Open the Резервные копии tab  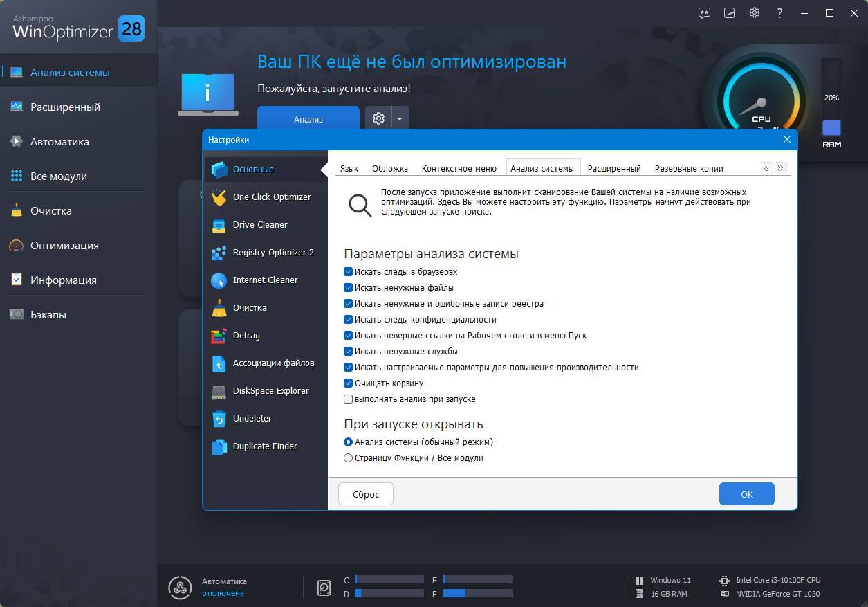[x=689, y=168]
